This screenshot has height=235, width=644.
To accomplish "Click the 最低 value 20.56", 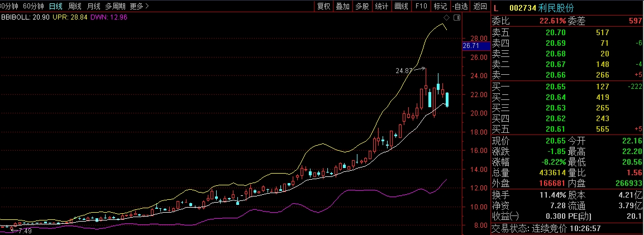I will (x=633, y=162).
